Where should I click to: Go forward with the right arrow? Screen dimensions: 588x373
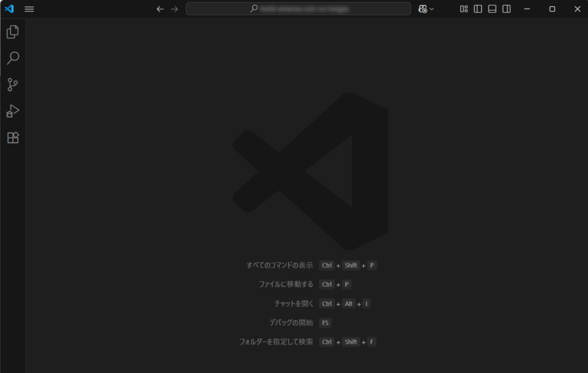(175, 9)
